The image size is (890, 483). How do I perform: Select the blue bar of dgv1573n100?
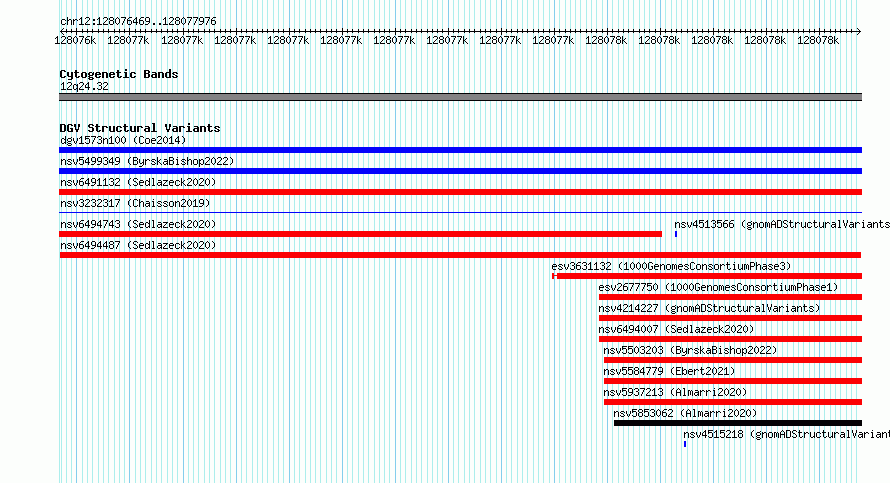[460, 150]
